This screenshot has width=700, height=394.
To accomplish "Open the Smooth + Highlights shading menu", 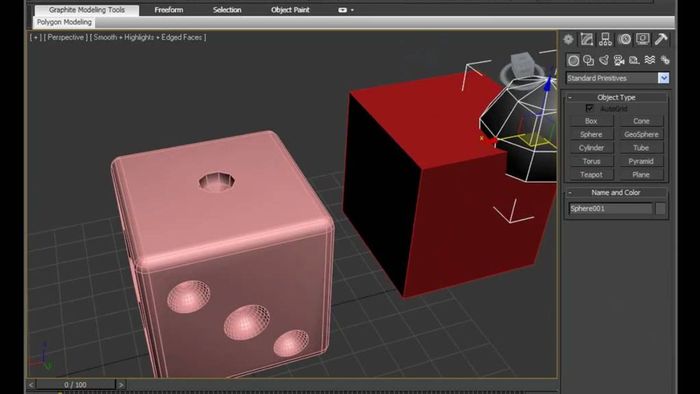I will (x=148, y=37).
